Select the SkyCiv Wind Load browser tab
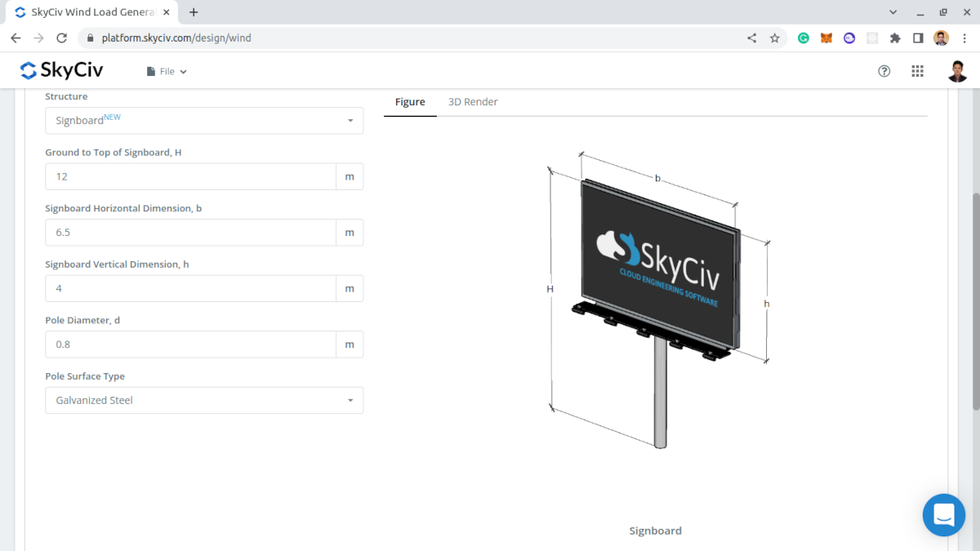Viewport: 980px width, 551px height. point(92,12)
